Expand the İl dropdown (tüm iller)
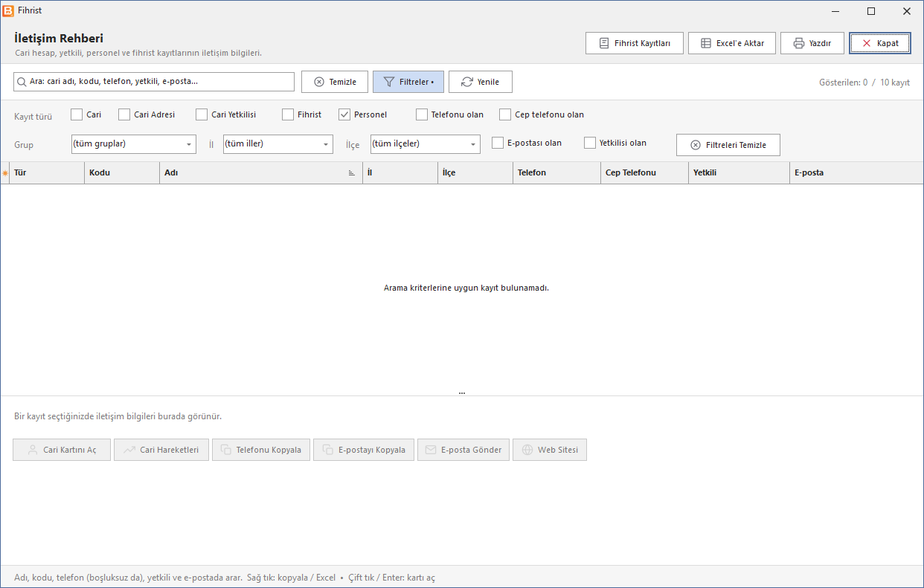This screenshot has height=588, width=924. (278, 144)
